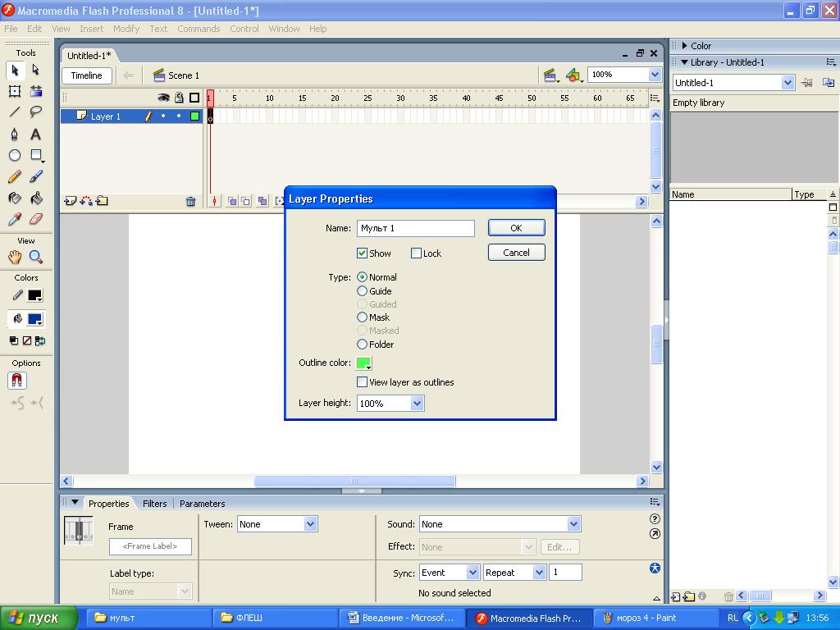This screenshot has height=630, width=840.
Task: Click the Delete Layer trash icon
Action: [190, 201]
